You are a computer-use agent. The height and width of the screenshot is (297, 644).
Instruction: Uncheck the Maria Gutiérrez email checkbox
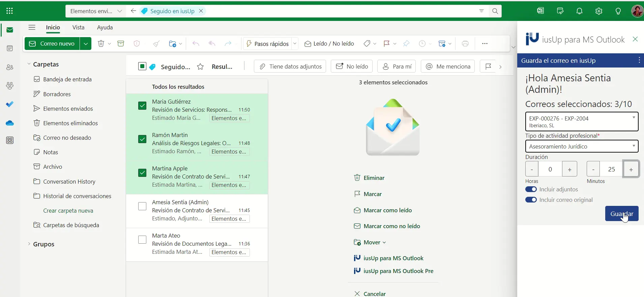(x=142, y=106)
